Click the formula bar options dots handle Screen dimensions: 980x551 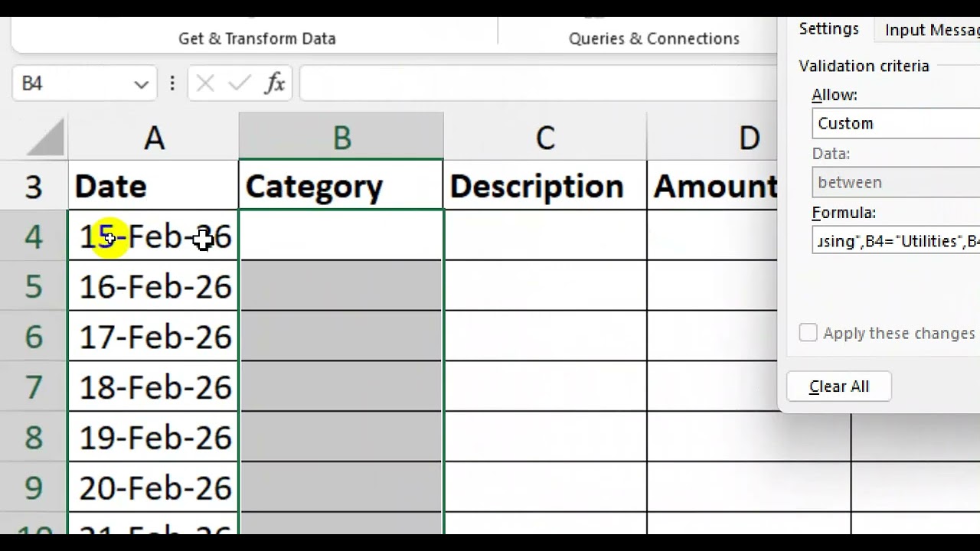[x=172, y=83]
